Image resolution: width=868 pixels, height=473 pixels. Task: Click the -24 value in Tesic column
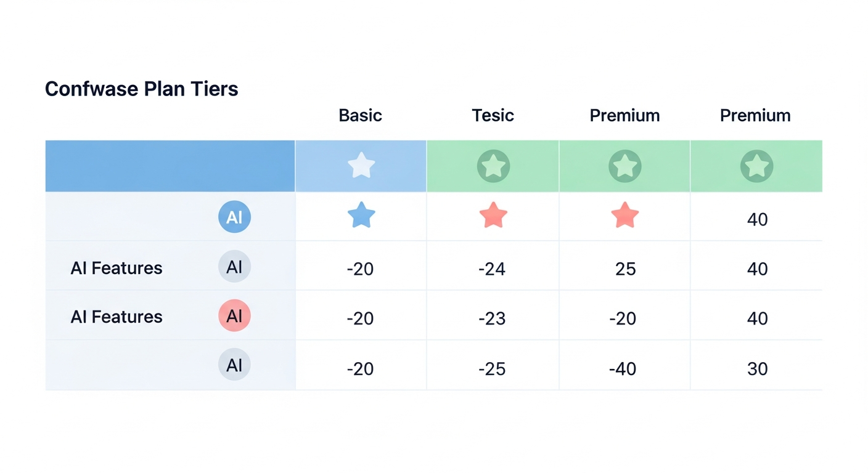(492, 269)
